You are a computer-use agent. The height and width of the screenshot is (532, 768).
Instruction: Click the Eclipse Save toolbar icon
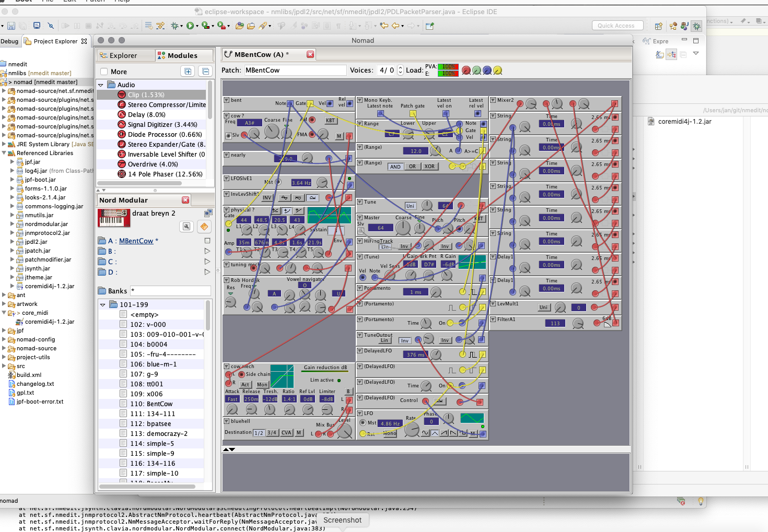point(11,26)
